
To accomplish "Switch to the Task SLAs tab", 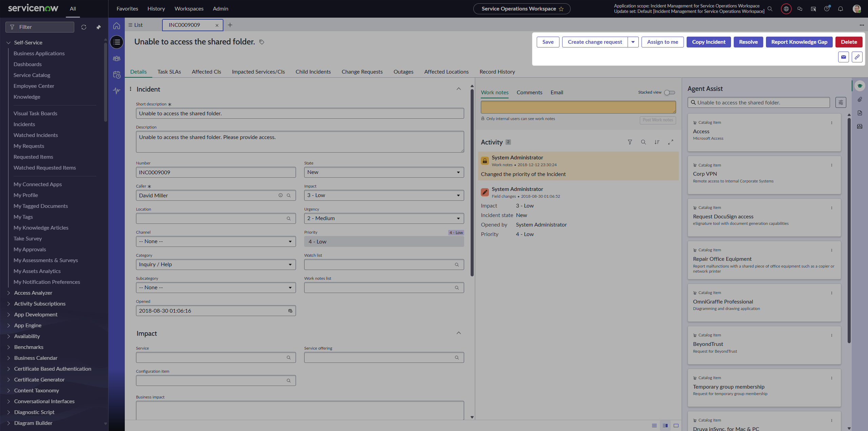I will pyautogui.click(x=169, y=72).
